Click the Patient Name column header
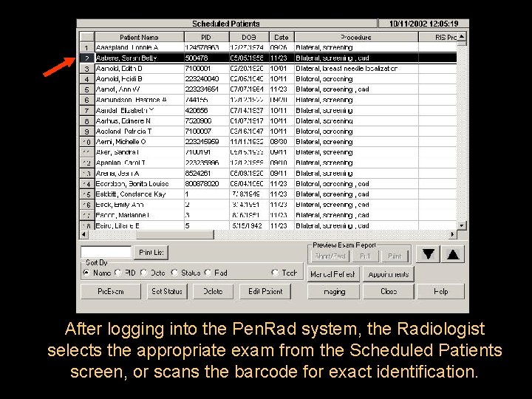The height and width of the screenshot is (399, 532). pos(140,37)
